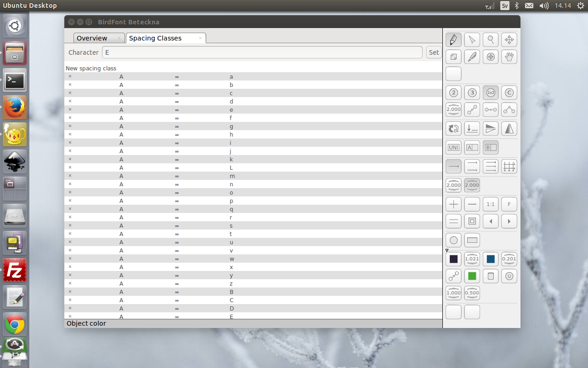Click the Set button
The image size is (588, 368).
(434, 52)
